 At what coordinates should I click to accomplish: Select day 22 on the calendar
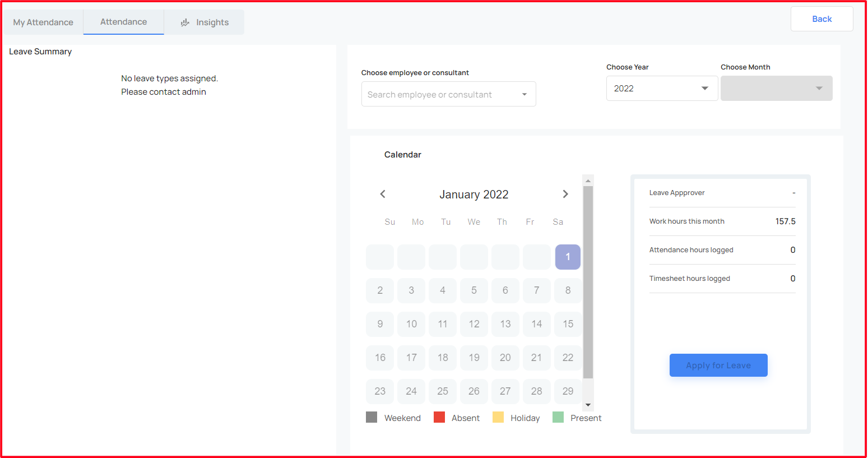point(568,358)
